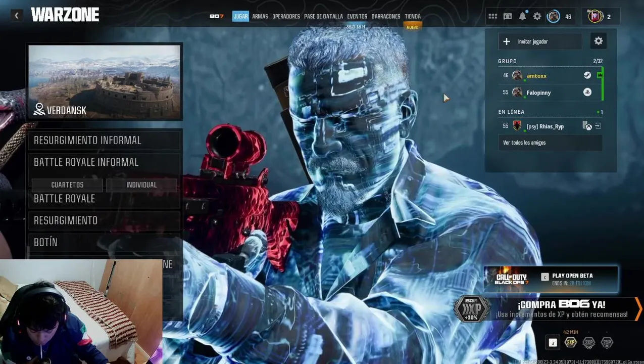Click amtoxx's avatar
644x364 pixels.
[517, 75]
